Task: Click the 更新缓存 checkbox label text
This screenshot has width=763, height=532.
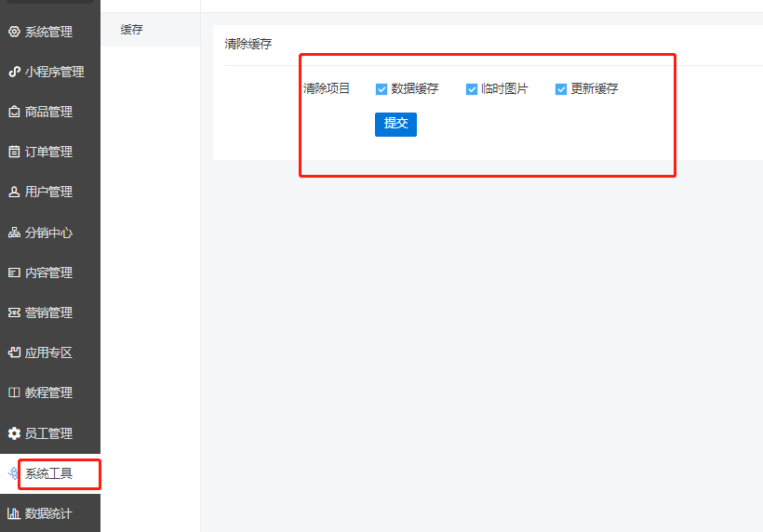Action: [595, 88]
